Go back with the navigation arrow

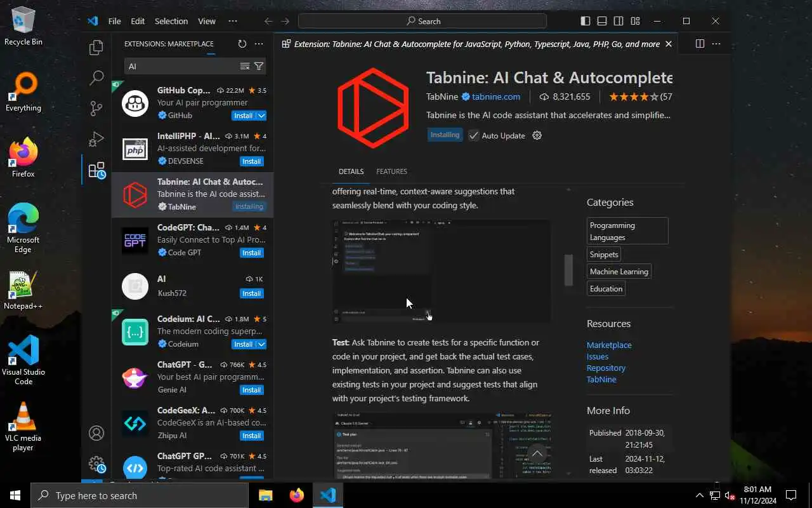coord(268,21)
